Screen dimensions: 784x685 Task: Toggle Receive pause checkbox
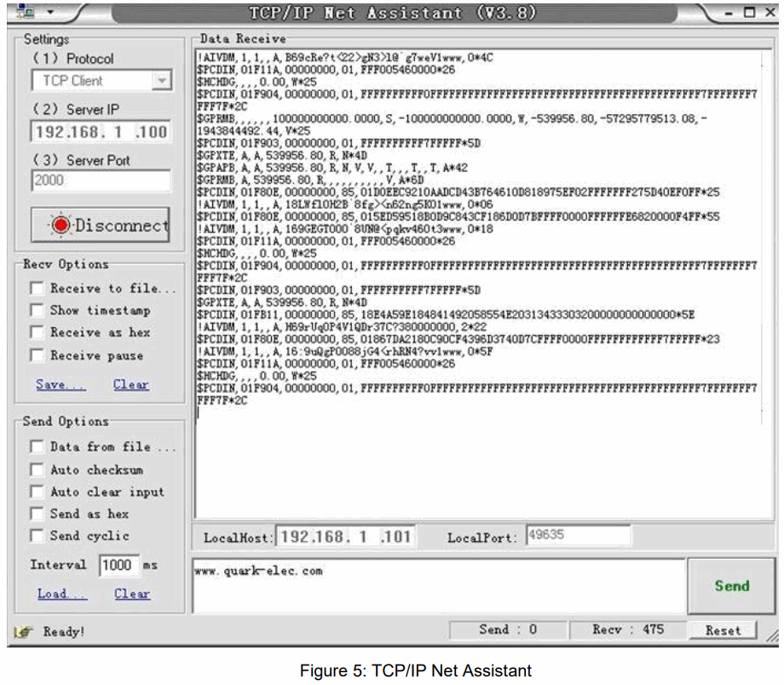click(x=37, y=355)
